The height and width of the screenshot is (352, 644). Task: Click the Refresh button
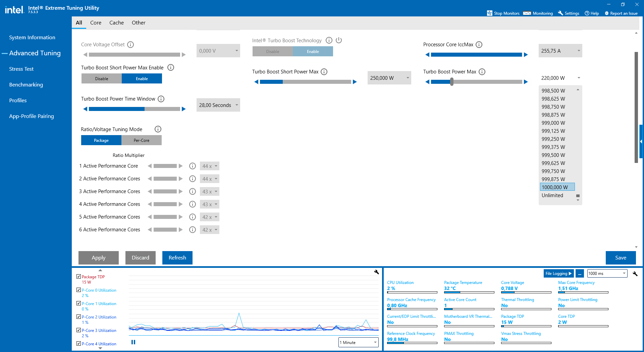tap(177, 258)
